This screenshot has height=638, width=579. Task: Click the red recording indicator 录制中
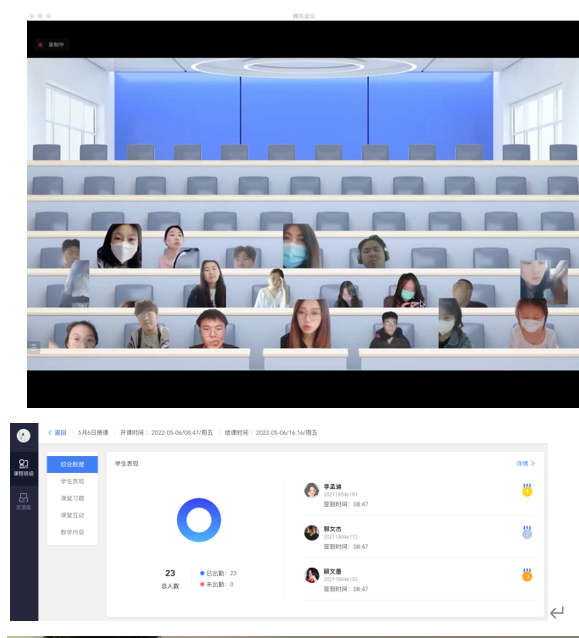(x=51, y=45)
